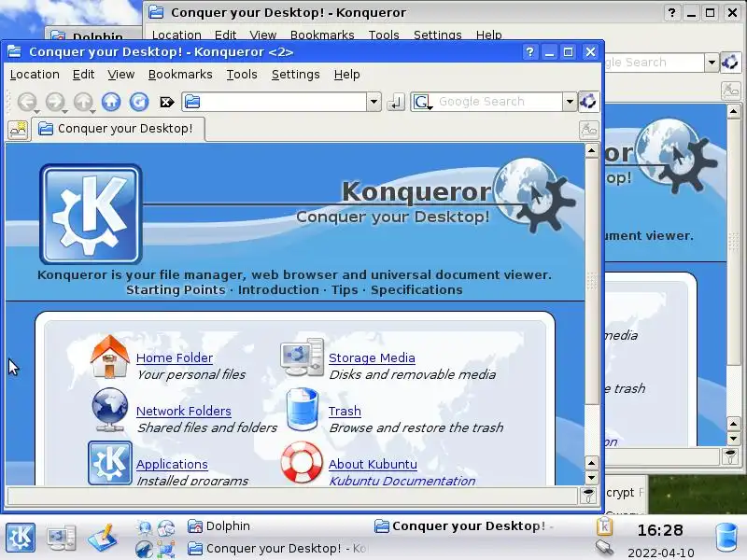This screenshot has width=747, height=560.
Task: Click into the location address field
Action: pyautogui.click(x=274, y=102)
